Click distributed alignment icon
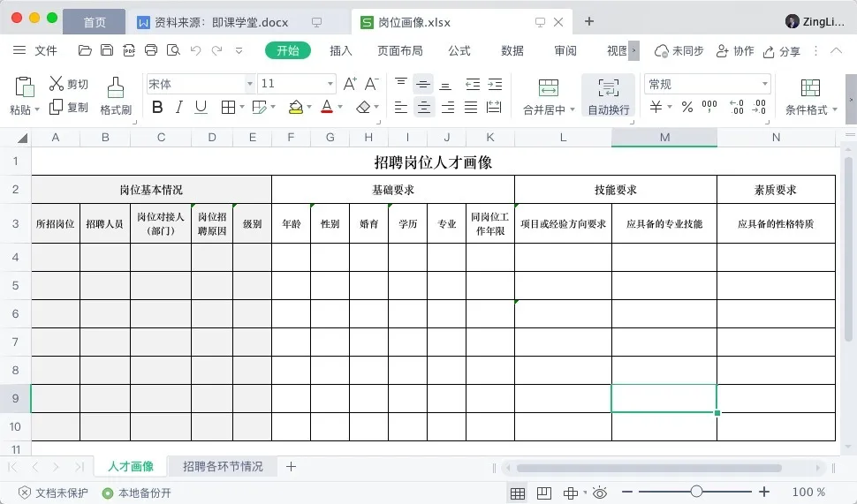This screenshot has height=504, width=857. (494, 107)
